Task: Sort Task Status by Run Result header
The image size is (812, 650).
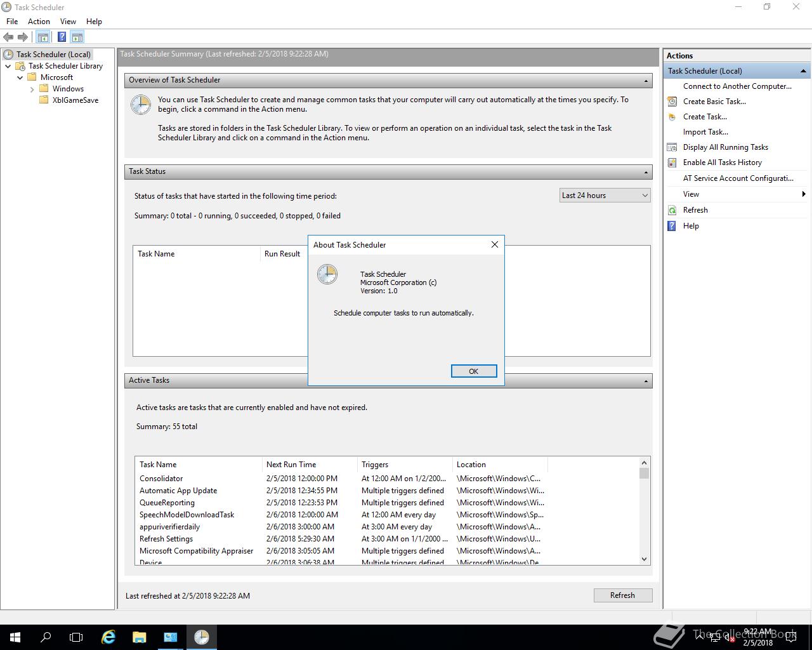Action: [x=283, y=254]
